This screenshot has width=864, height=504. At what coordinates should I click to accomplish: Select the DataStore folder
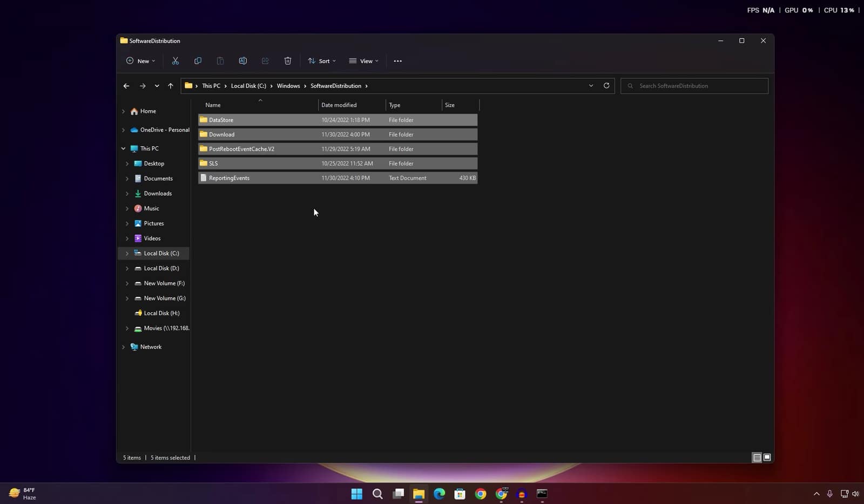tap(337, 120)
